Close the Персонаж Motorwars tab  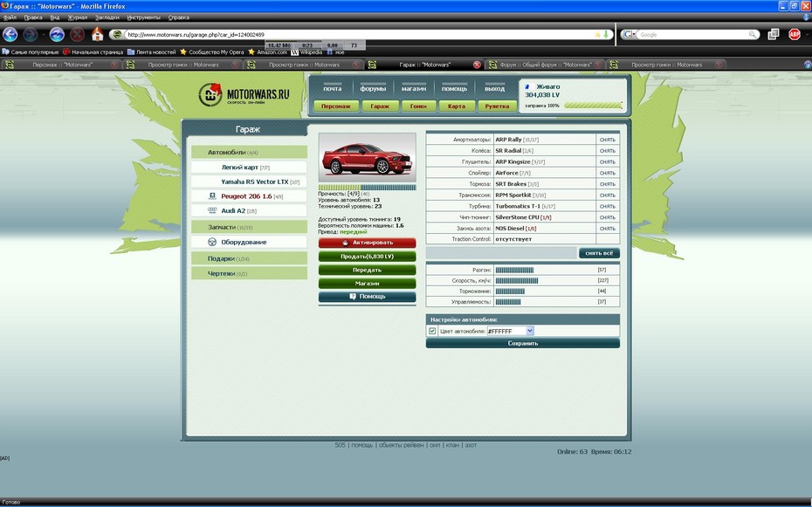(x=114, y=65)
